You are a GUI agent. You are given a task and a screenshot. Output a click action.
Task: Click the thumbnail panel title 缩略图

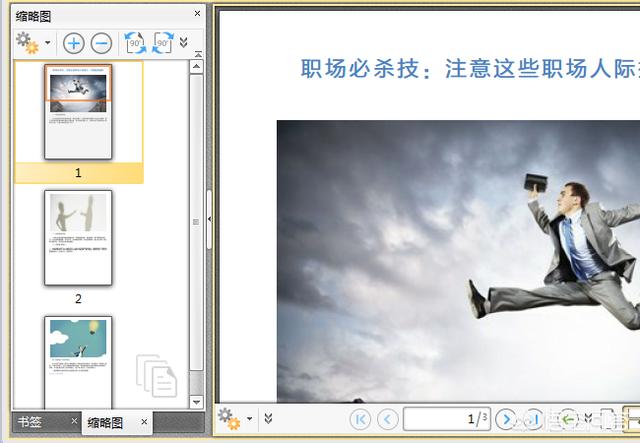[33, 16]
